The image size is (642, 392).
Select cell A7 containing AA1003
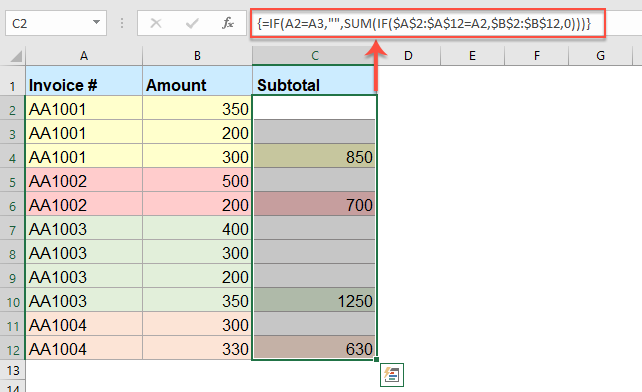click(84, 228)
